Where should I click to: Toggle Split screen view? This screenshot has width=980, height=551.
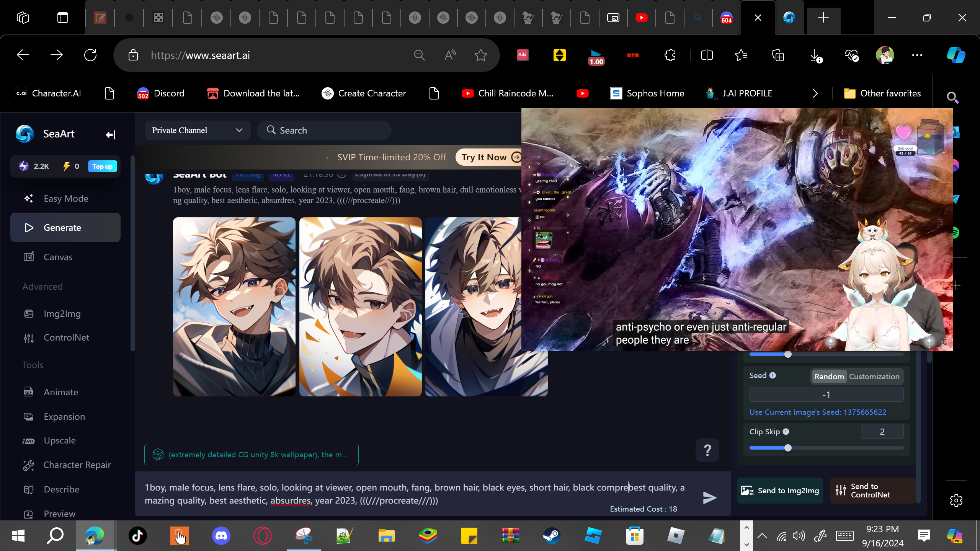coord(707,55)
